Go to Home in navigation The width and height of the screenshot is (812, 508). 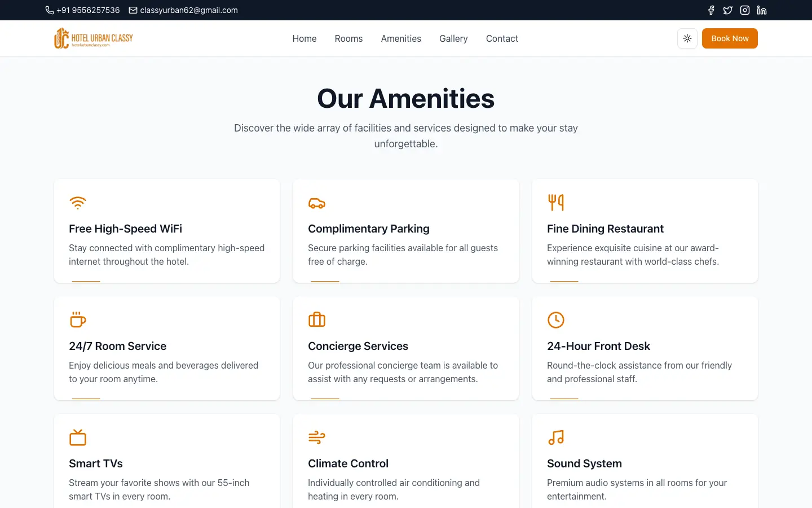point(304,38)
